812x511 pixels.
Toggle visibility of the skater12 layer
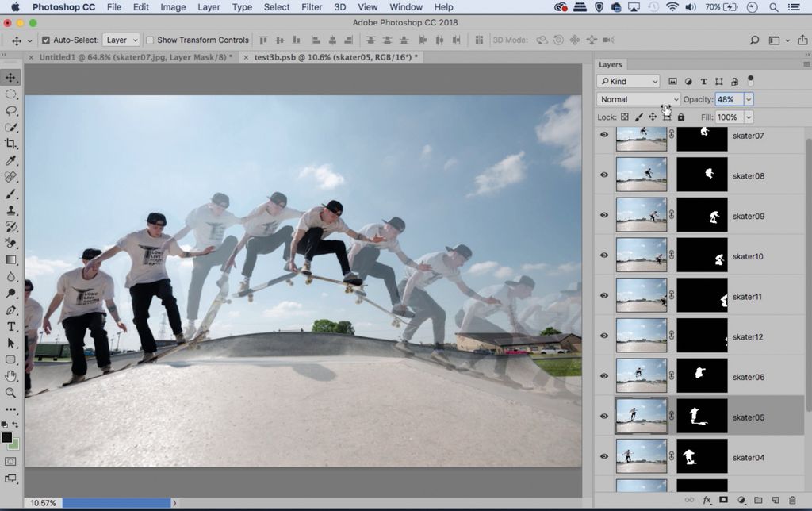603,336
